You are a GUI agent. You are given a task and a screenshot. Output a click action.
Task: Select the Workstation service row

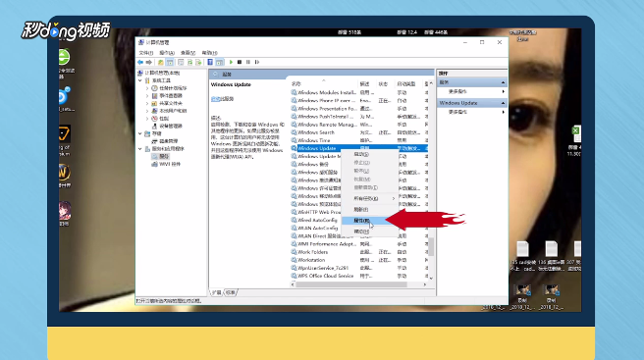pyautogui.click(x=359, y=260)
